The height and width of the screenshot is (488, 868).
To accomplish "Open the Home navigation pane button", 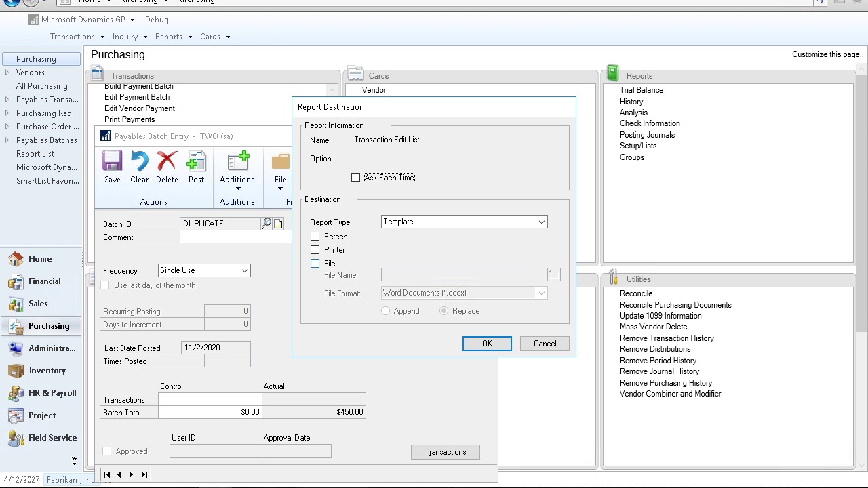I will (41, 259).
